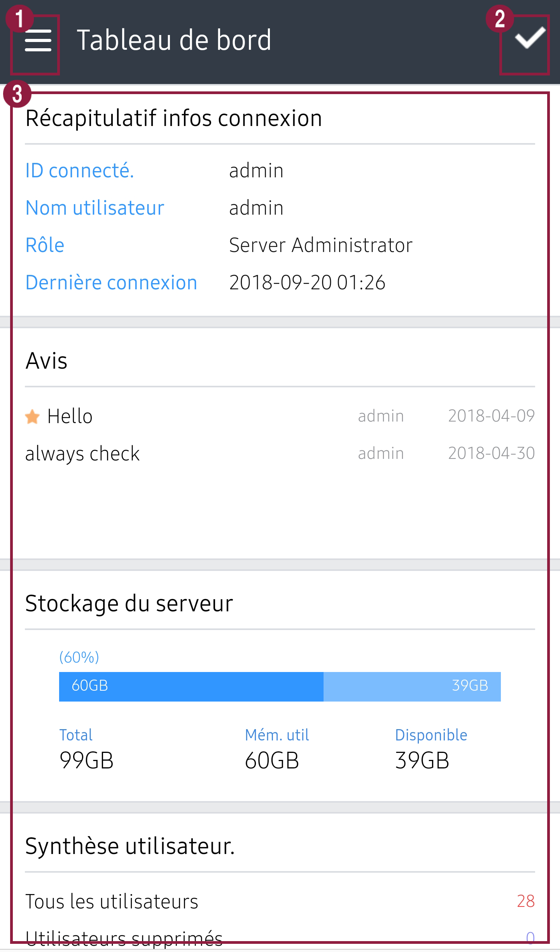
Task: Click the Total 99GB value
Action: tap(86, 761)
